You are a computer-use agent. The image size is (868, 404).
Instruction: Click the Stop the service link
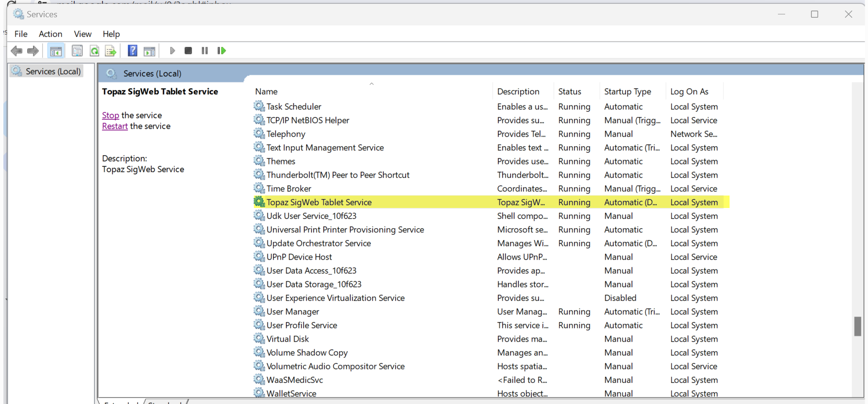(x=110, y=115)
